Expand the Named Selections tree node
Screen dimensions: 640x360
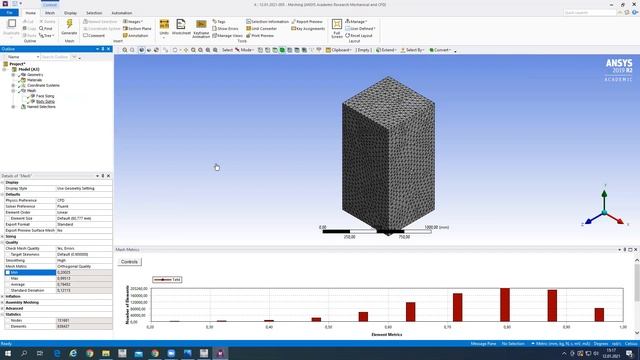pyautogui.click(x=13, y=107)
